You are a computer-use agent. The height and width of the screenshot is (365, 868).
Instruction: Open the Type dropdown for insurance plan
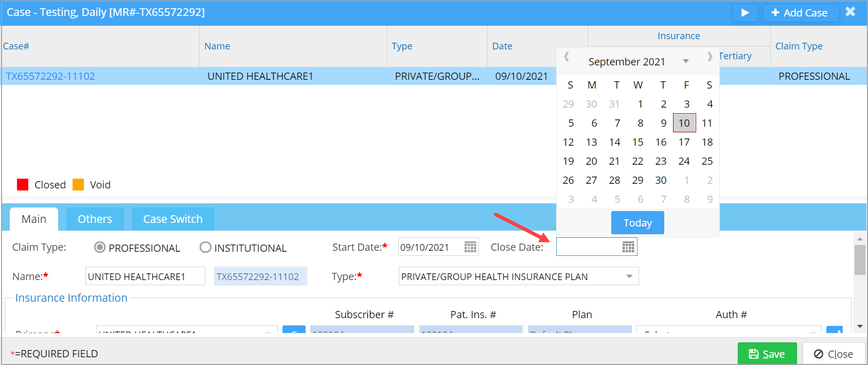click(629, 276)
